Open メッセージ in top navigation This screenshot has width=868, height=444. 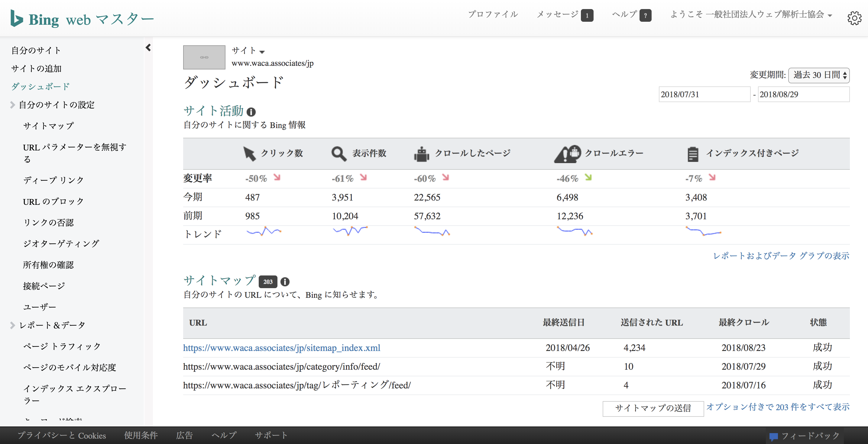[x=557, y=14]
